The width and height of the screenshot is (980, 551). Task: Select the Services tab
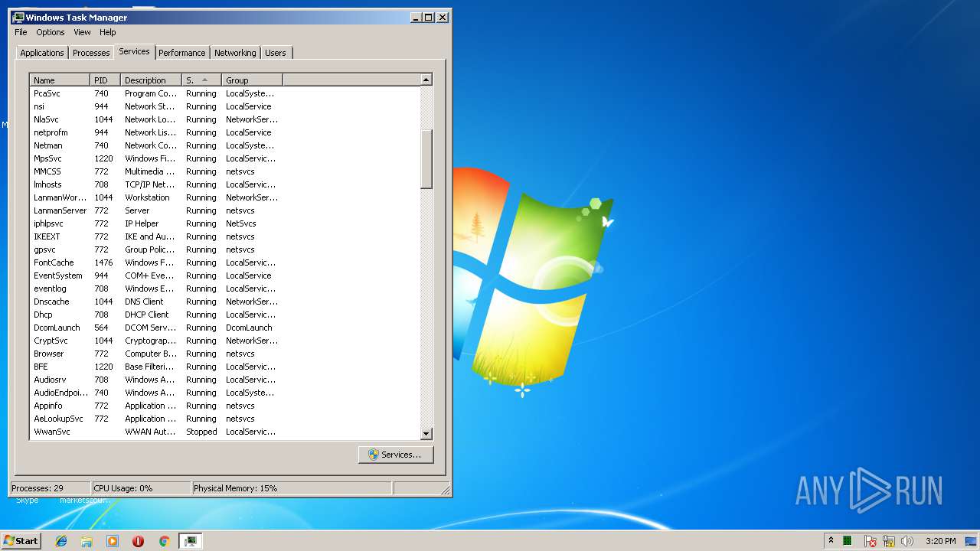click(x=134, y=51)
